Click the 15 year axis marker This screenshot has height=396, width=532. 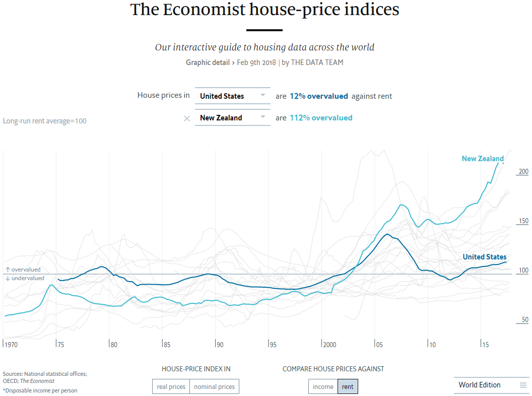click(x=486, y=345)
